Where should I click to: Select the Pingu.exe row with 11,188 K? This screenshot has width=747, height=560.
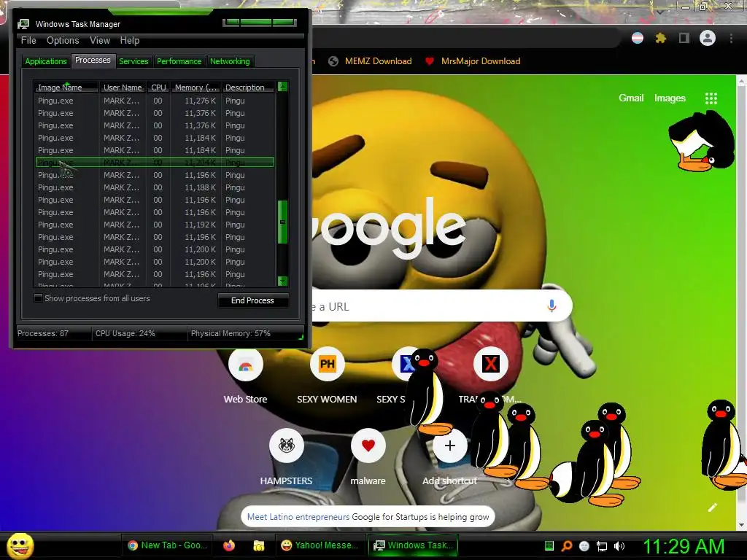click(x=155, y=187)
